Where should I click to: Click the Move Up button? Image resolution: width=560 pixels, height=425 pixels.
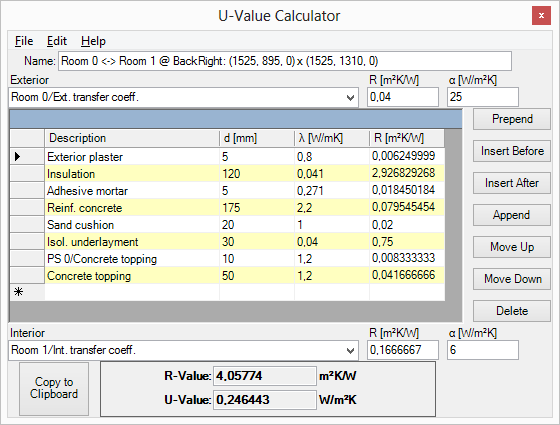point(512,247)
